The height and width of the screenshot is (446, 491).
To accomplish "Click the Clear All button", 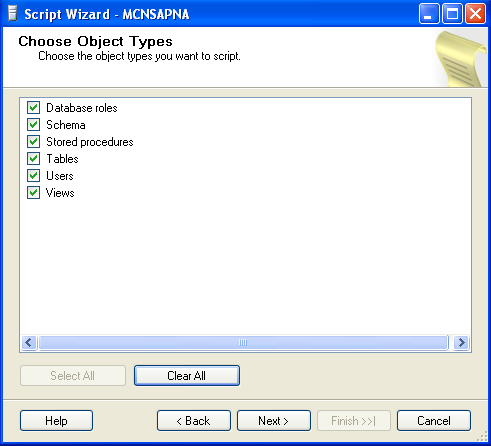I will (187, 376).
